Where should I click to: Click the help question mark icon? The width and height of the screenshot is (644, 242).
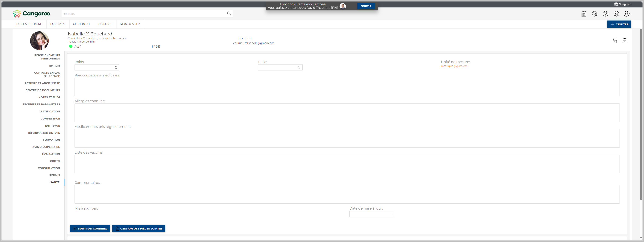[605, 14]
